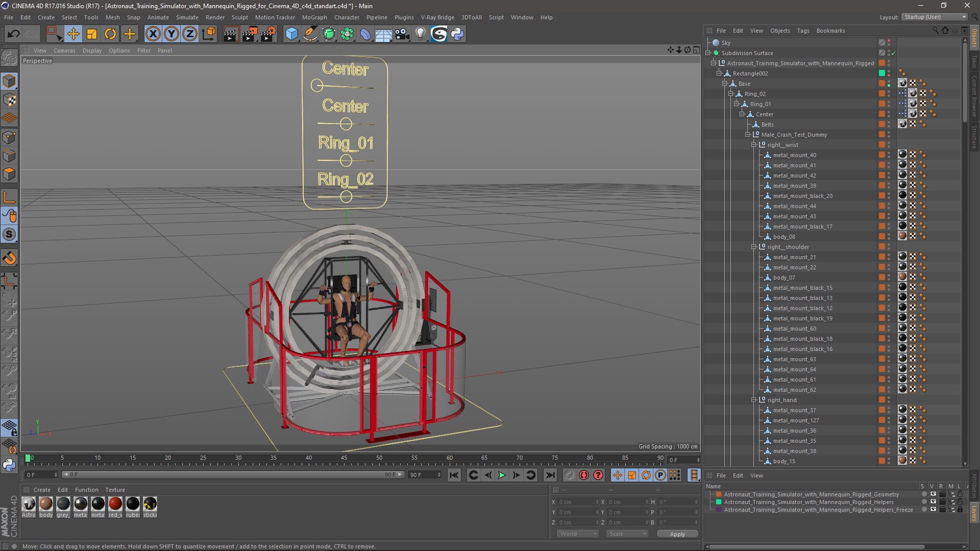Screen dimensions: 980x551
Task: Switch to Points mode icon
Action: point(9,137)
